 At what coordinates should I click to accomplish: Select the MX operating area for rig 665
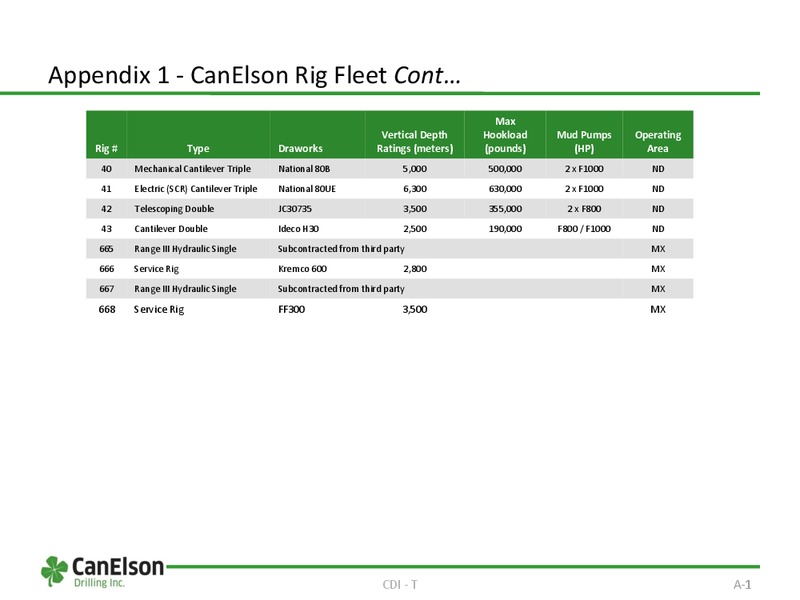[658, 248]
